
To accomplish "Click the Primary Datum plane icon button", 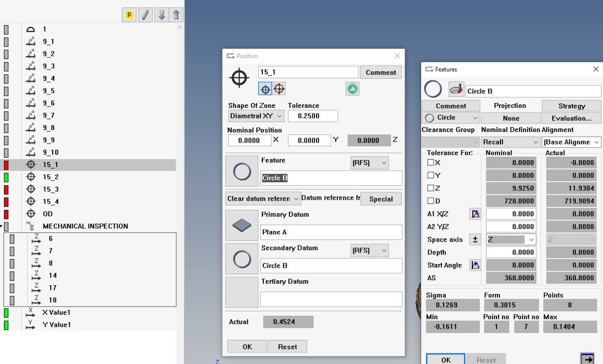I will (x=242, y=225).
